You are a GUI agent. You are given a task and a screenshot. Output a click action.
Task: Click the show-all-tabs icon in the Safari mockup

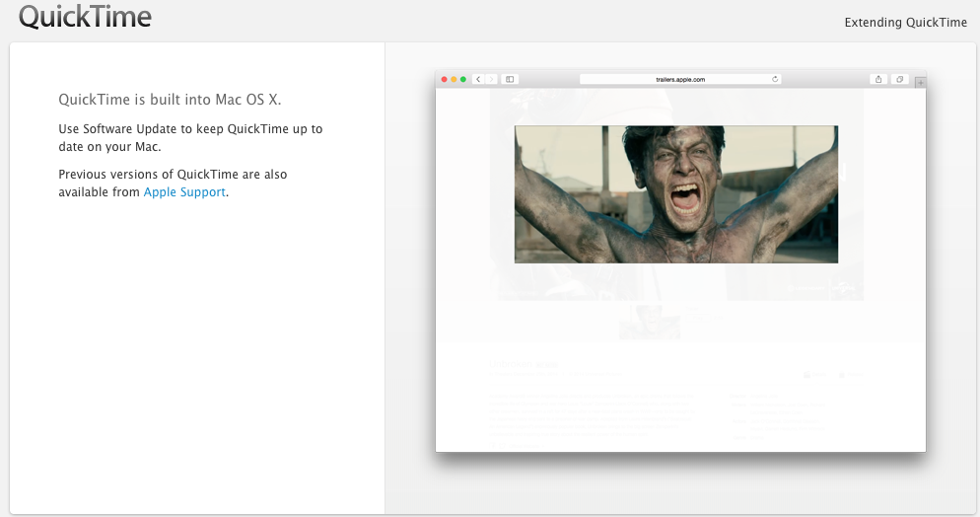pos(899,79)
